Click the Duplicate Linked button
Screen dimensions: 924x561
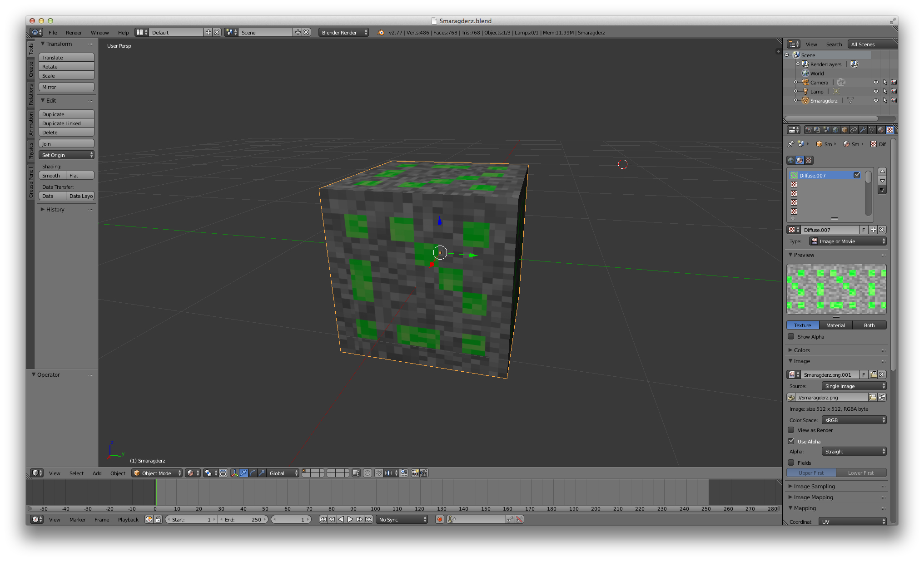coord(66,123)
